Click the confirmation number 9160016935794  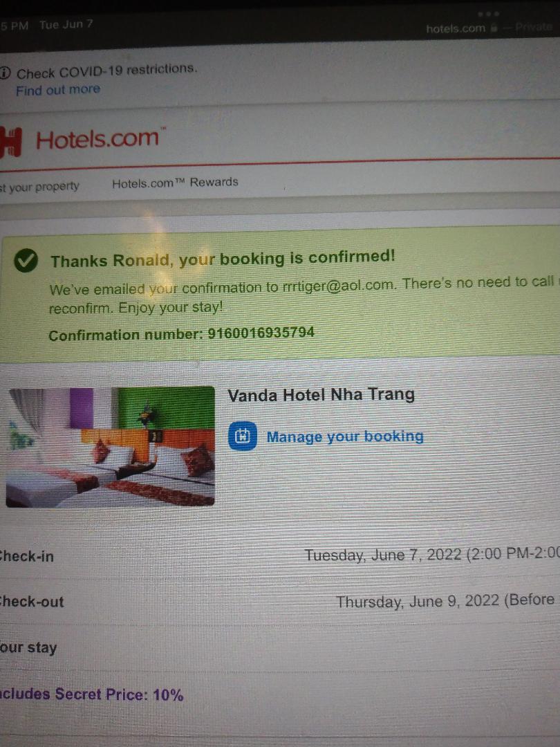[261, 333]
